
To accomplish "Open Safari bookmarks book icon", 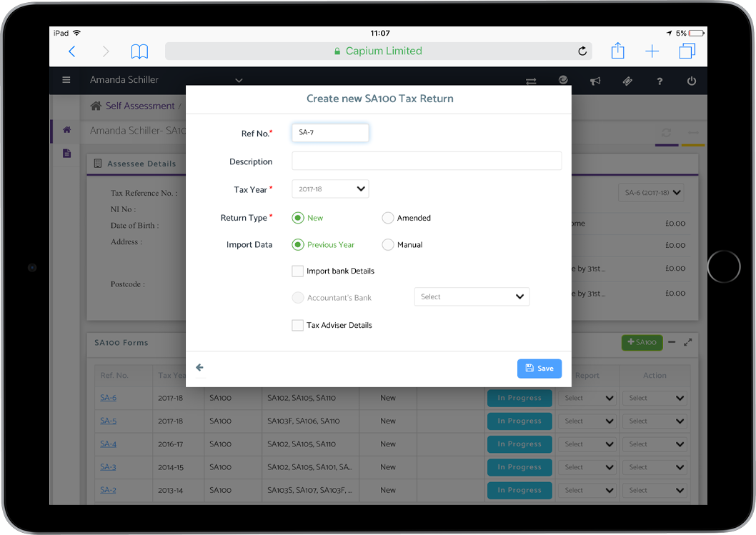I will tap(139, 51).
